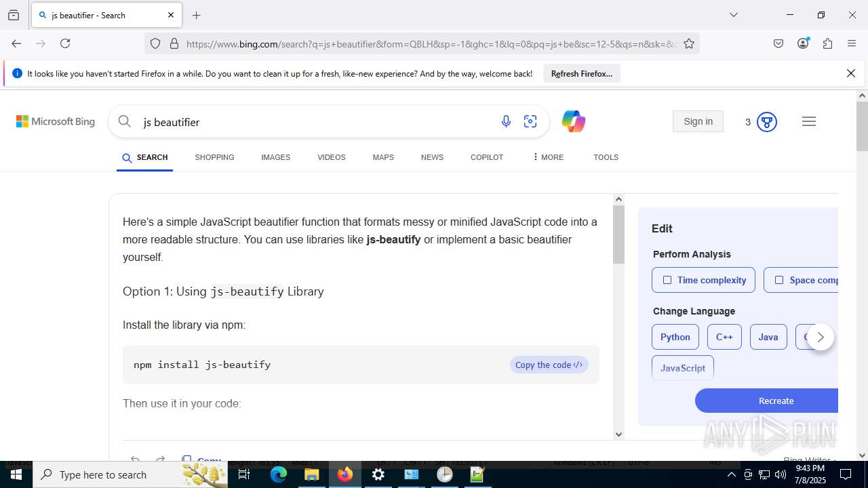Change language to C++
The image size is (868, 488).
[724, 337]
